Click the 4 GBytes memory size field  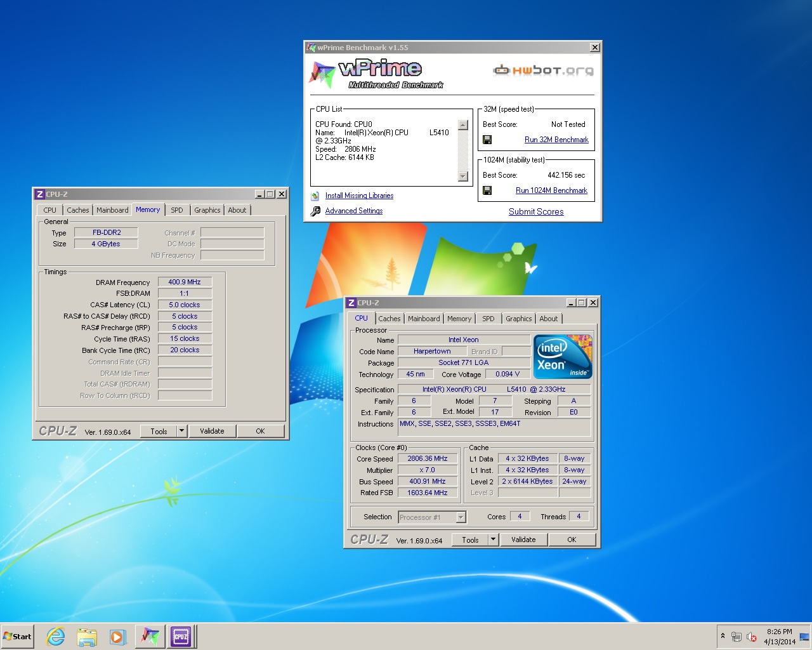[106, 244]
